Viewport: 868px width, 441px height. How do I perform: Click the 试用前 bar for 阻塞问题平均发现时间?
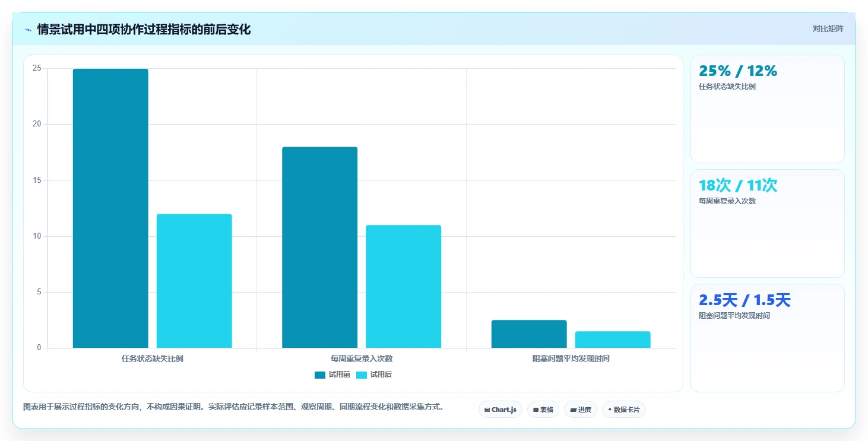(x=529, y=334)
